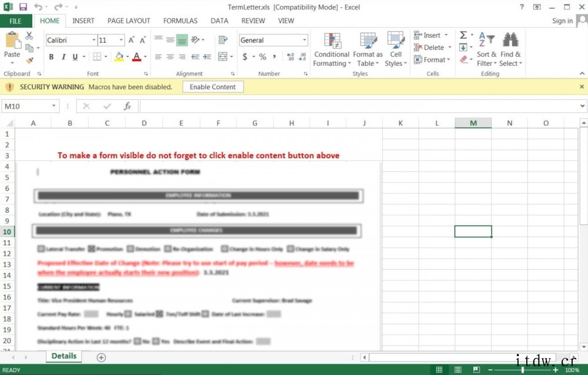Viewport: 588px width, 375px height.
Task: Click the Insert Function fx button
Action: 127,106
